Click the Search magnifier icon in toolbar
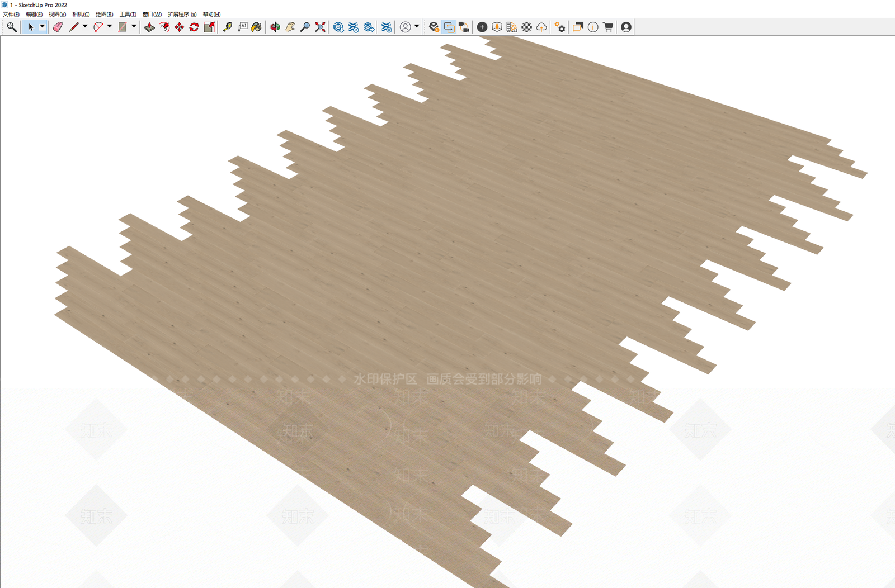The image size is (895, 588). point(11,27)
